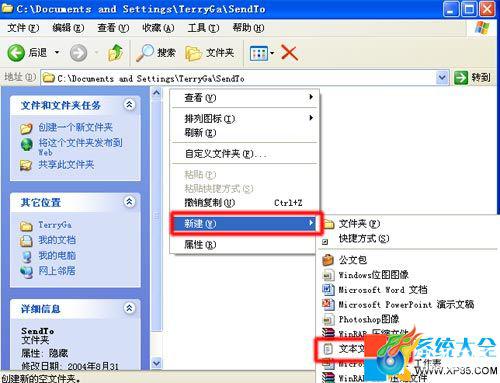The image size is (500, 383).
Task: Open 网上邻居 link
Action: coord(57,271)
